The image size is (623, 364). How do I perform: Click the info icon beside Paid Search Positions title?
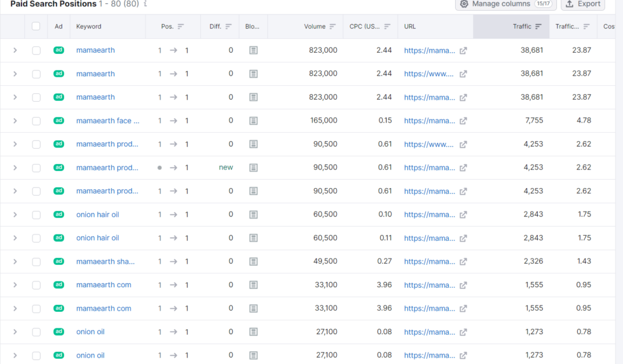pos(146,4)
